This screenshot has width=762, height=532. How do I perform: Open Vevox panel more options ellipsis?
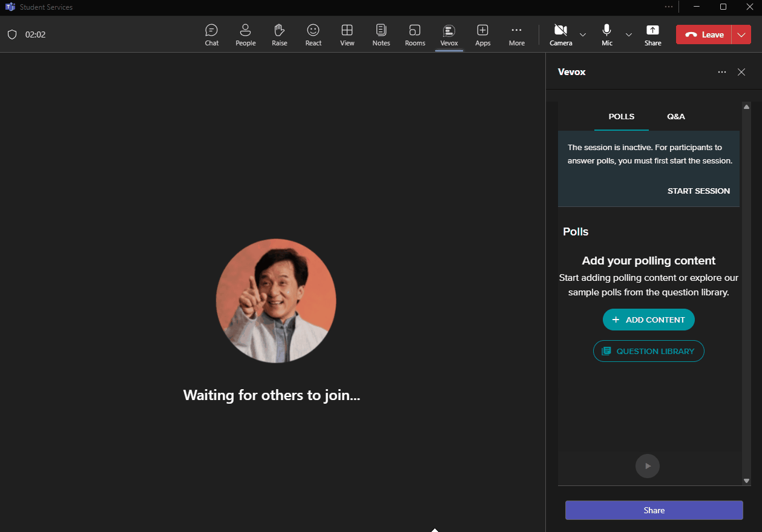[722, 72]
